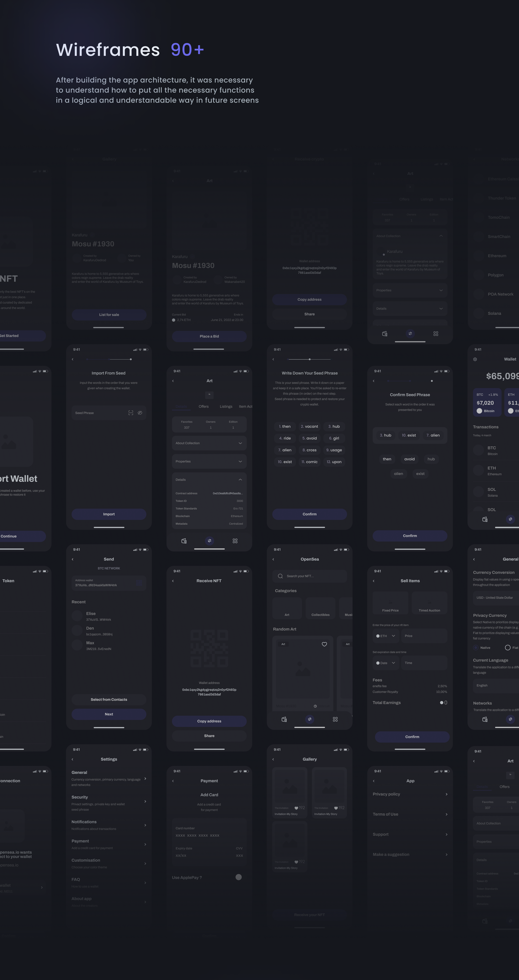This screenshot has width=519, height=980.
Task: Click the Select from Contacts button
Action: (x=109, y=700)
